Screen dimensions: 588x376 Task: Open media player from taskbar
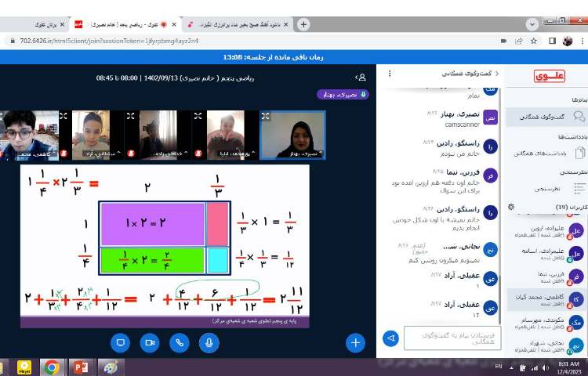pos(24,367)
